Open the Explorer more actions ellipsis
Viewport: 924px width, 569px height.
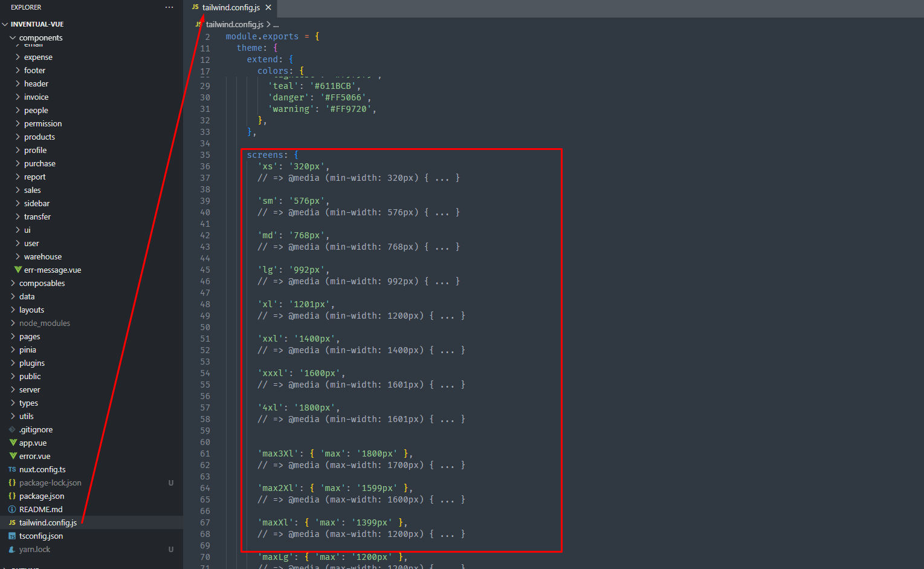tap(169, 7)
